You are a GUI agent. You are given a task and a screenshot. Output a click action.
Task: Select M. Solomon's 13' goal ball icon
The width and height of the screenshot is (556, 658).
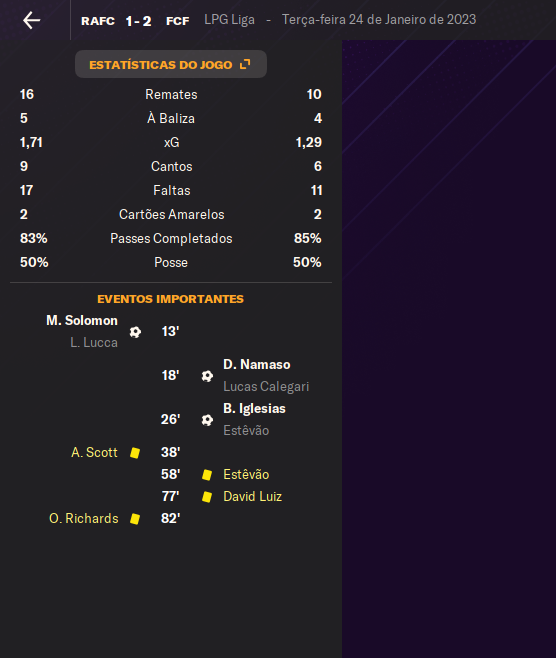pyautogui.click(x=135, y=332)
